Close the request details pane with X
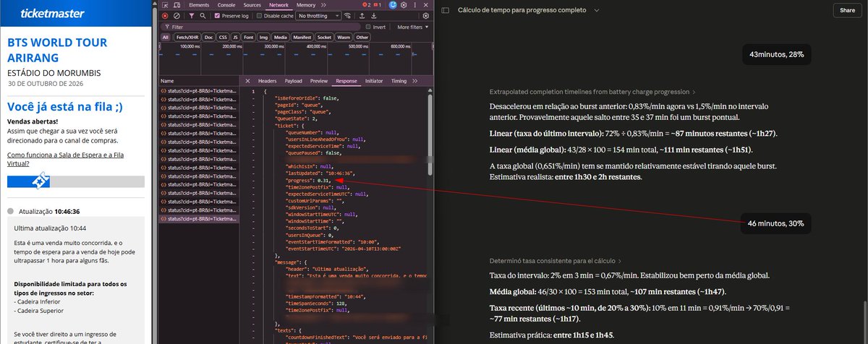Image resolution: width=868 pixels, height=344 pixels. tap(247, 81)
